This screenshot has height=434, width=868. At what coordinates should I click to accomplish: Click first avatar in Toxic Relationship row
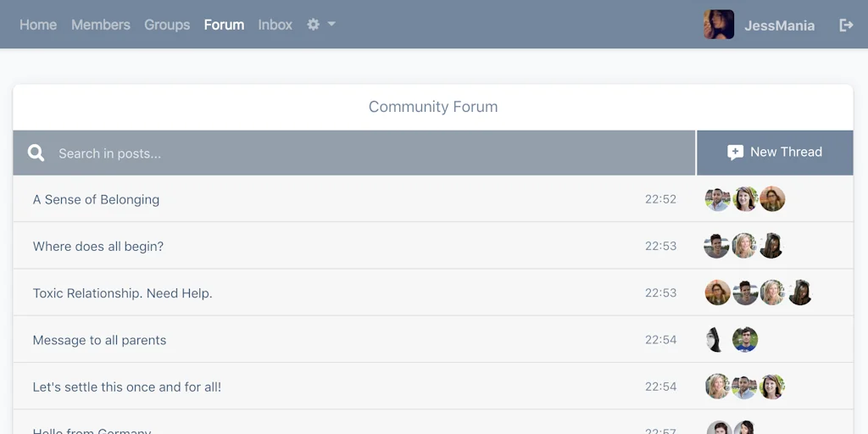coord(717,292)
